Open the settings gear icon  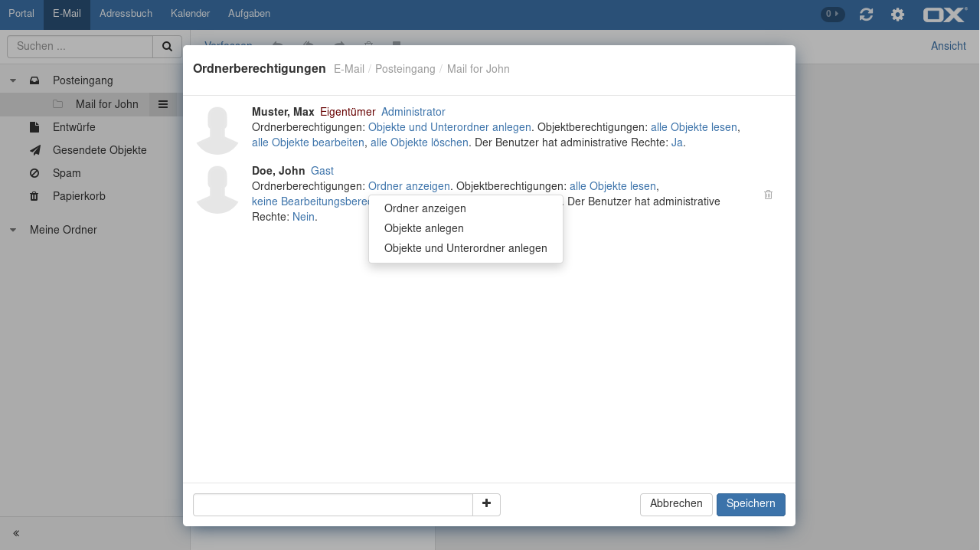click(897, 15)
